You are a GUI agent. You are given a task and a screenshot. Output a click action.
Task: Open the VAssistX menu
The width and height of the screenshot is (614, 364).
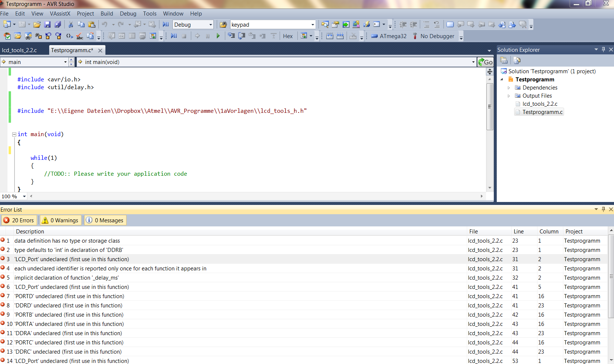click(60, 13)
